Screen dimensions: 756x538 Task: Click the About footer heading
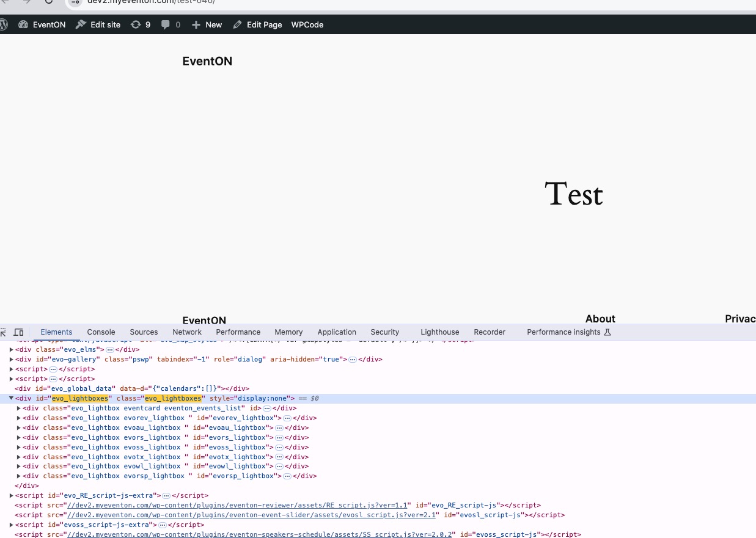pos(600,319)
